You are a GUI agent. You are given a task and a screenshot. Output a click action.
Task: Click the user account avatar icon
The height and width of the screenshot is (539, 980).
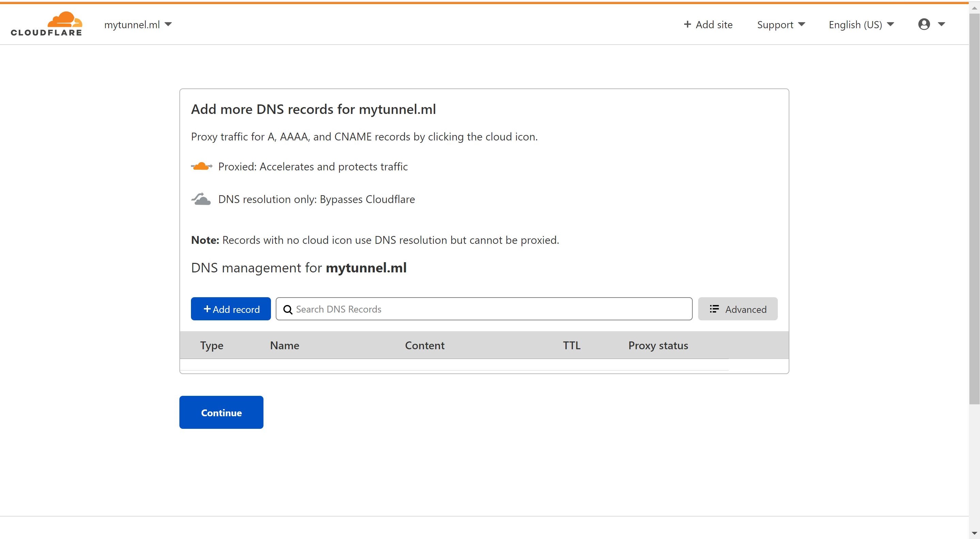point(924,24)
